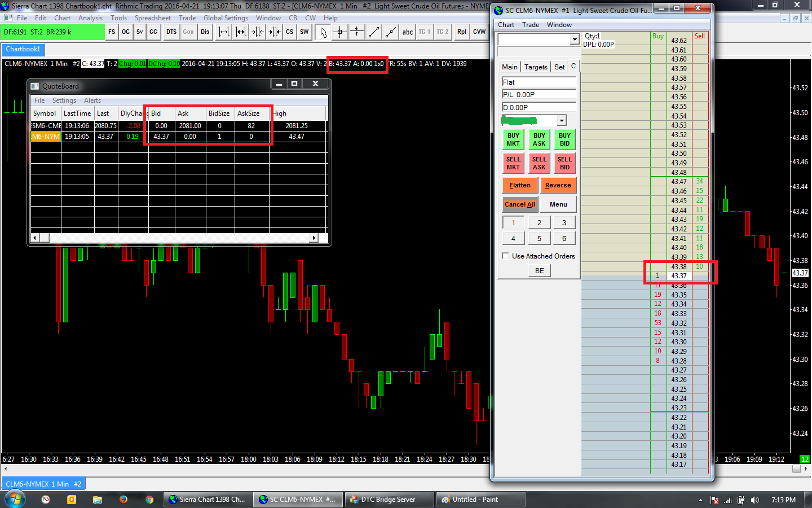
Task: Click the CC toolbar button
Action: coord(153,32)
